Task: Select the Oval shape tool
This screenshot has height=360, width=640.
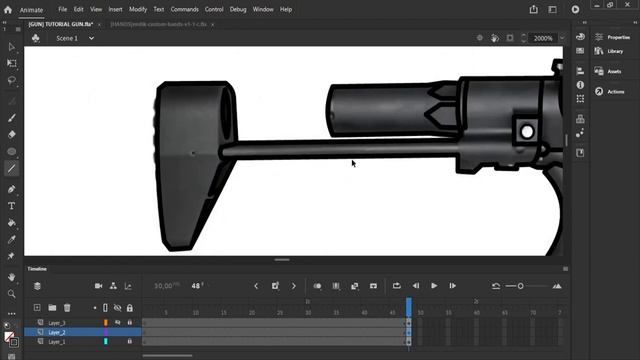Action: tap(11, 152)
